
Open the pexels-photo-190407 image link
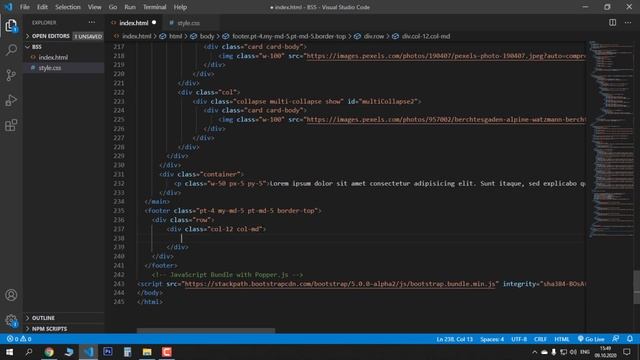coord(446,56)
